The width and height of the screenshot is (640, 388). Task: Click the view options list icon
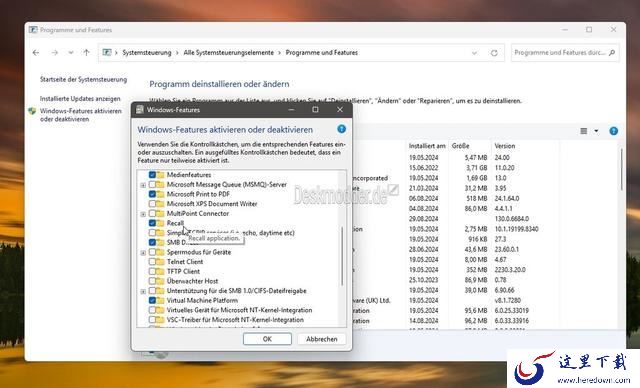[x=584, y=131]
